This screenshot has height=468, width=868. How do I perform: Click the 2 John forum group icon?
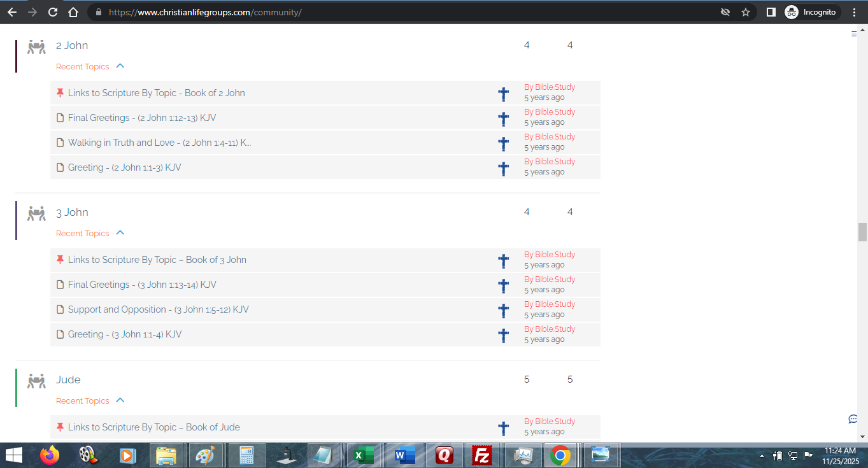[36, 46]
